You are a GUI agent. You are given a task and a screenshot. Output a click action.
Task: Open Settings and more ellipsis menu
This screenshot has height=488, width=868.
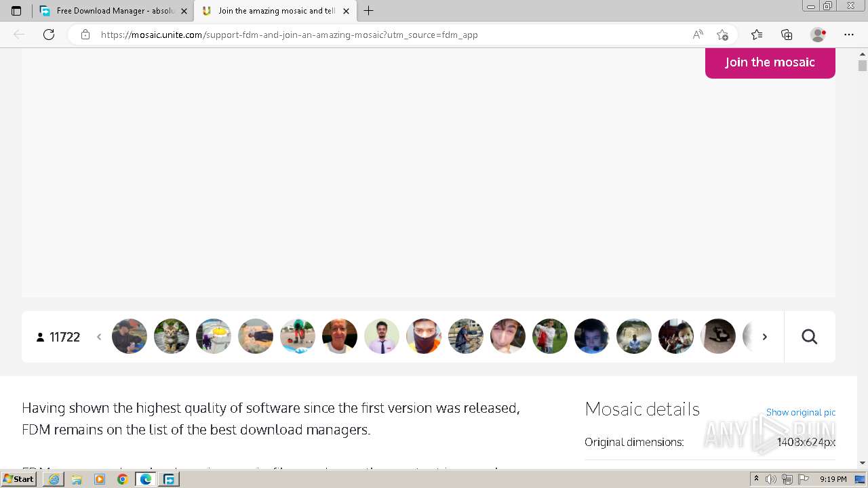coord(849,35)
